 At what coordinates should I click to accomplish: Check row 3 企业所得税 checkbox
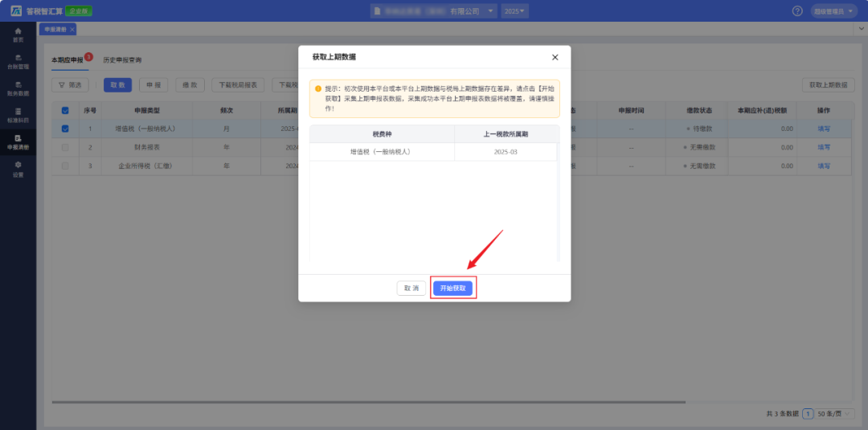coord(65,166)
